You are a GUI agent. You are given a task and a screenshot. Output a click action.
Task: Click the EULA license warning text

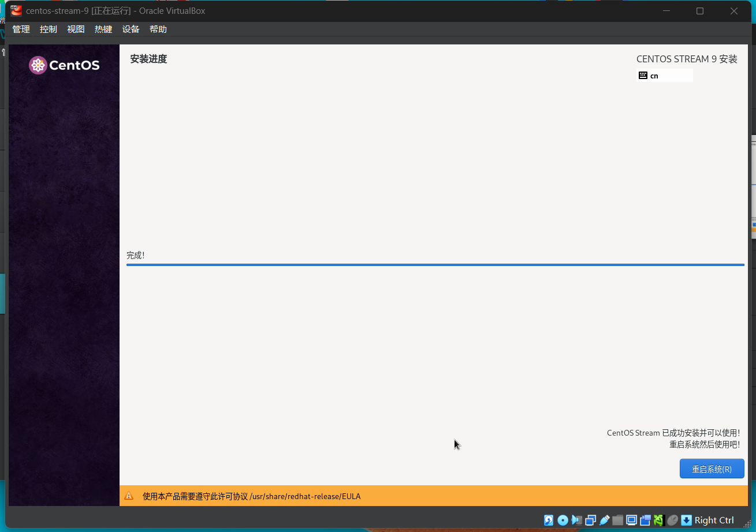(x=251, y=496)
